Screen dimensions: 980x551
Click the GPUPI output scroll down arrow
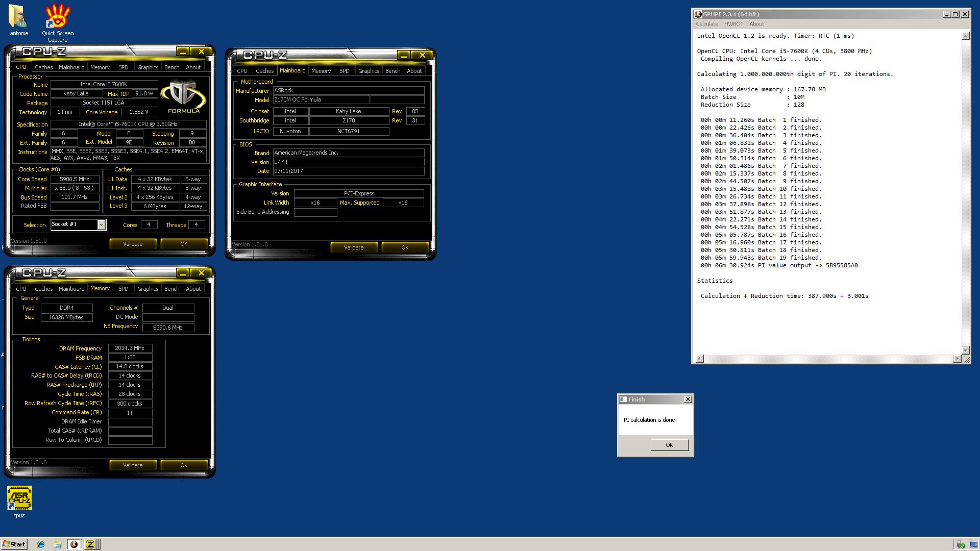[x=965, y=350]
